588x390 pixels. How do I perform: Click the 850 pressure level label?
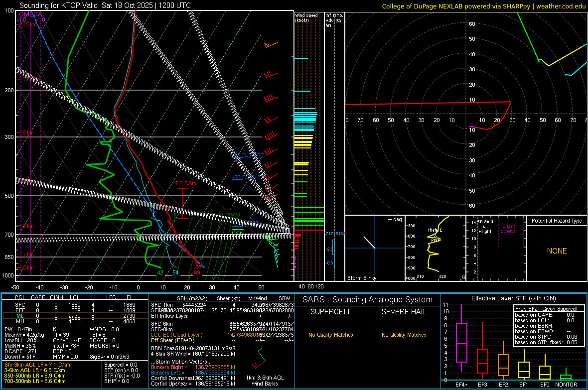tap(9, 257)
